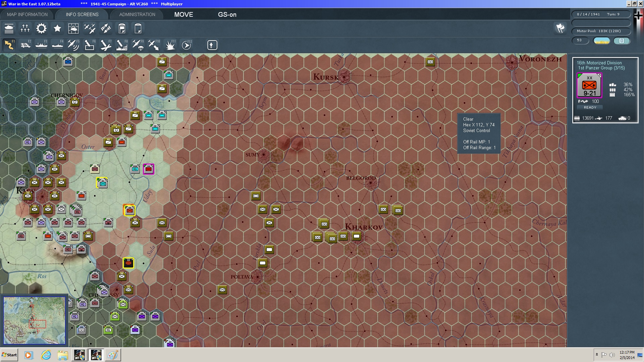Screen dimensions: 644x362
Task: Click the weather indicator with wheat field
Action: (x=601, y=41)
